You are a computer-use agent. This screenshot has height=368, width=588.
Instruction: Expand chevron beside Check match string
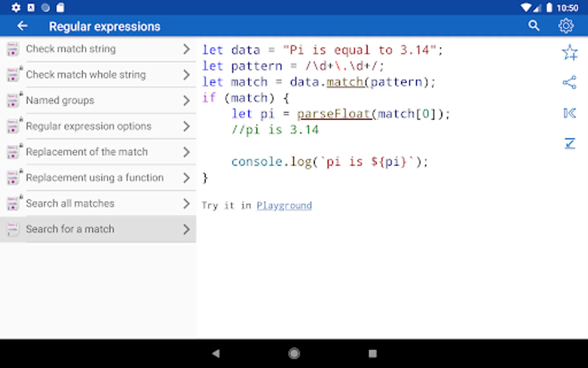[187, 49]
